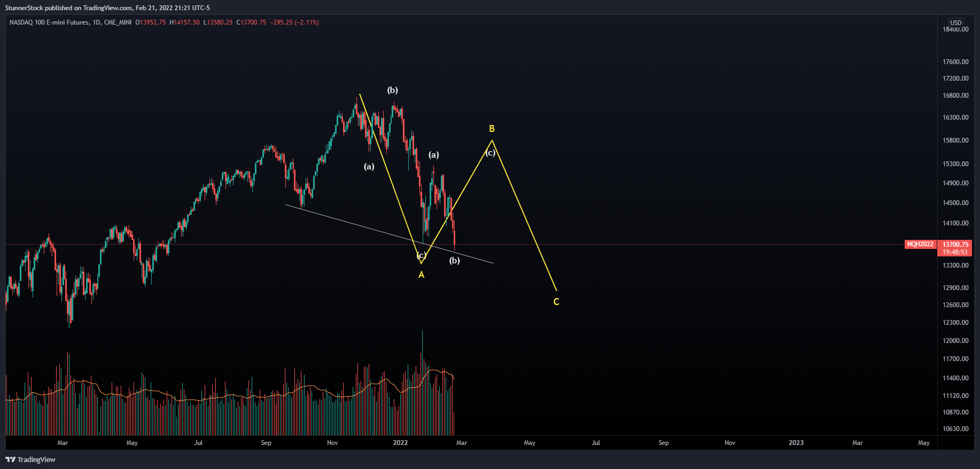The width and height of the screenshot is (980, 469).
Task: Open the USD currency selector
Action: (x=955, y=22)
